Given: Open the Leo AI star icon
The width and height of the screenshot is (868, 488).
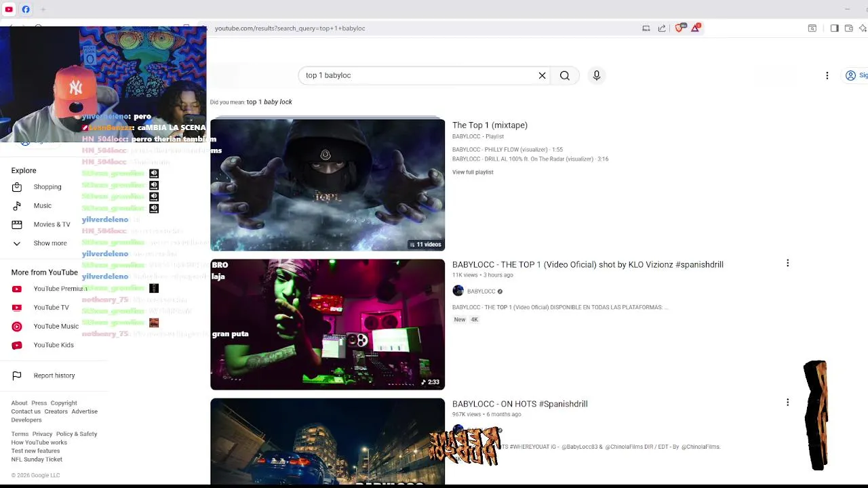Looking at the screenshot, I should coord(863,28).
